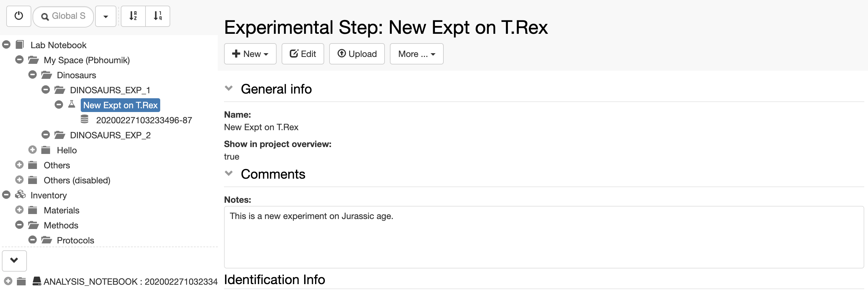Click the Inventory boxes icon
The image size is (868, 296).
[20, 195]
